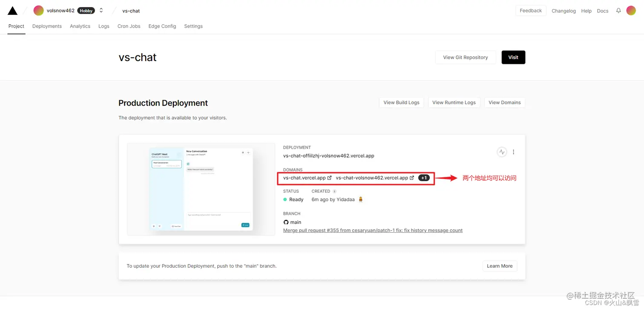
Task: Open the notifications bell
Action: pos(618,11)
